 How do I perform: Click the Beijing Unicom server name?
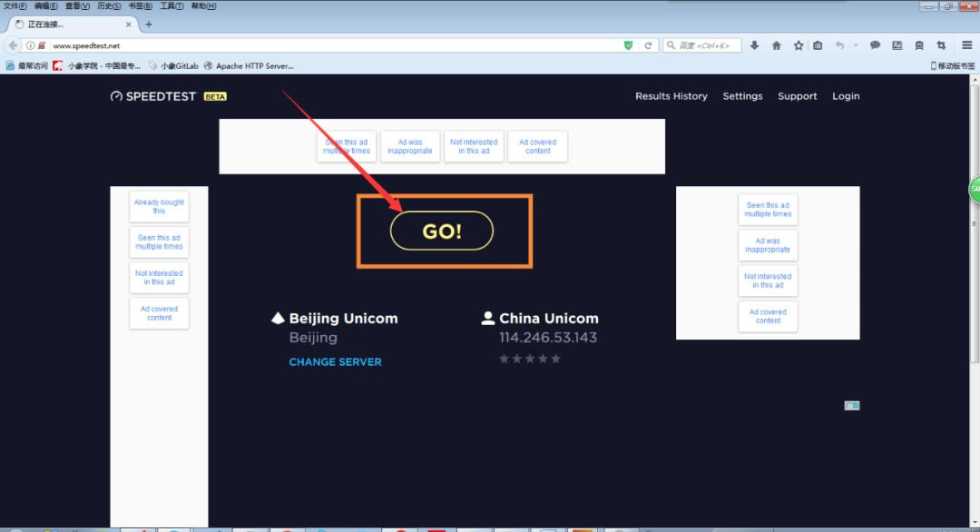pyautogui.click(x=343, y=318)
